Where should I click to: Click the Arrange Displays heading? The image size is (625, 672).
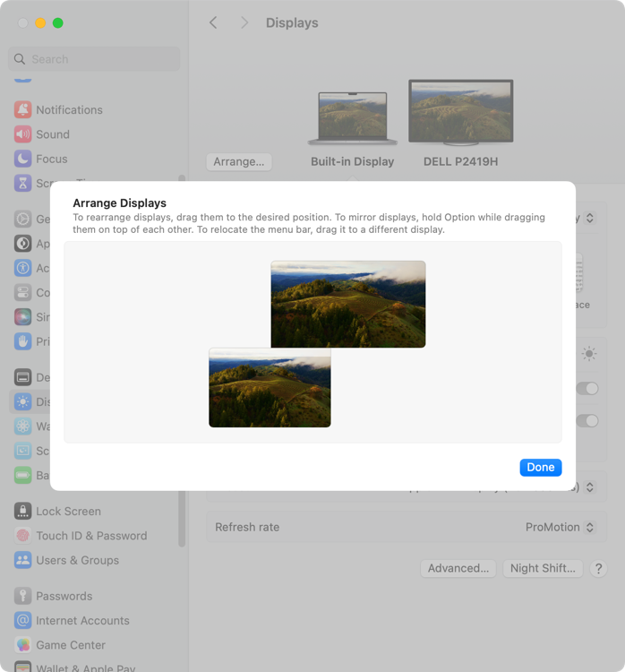[119, 202]
